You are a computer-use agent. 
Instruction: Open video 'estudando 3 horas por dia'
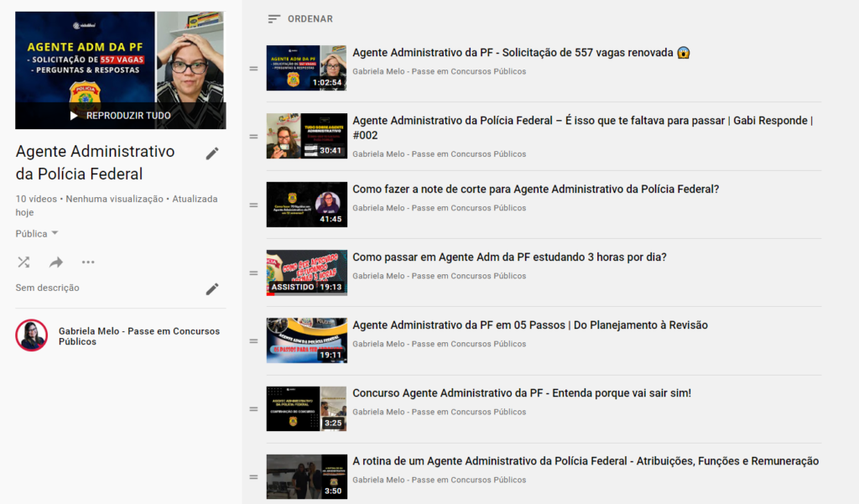coord(509,257)
